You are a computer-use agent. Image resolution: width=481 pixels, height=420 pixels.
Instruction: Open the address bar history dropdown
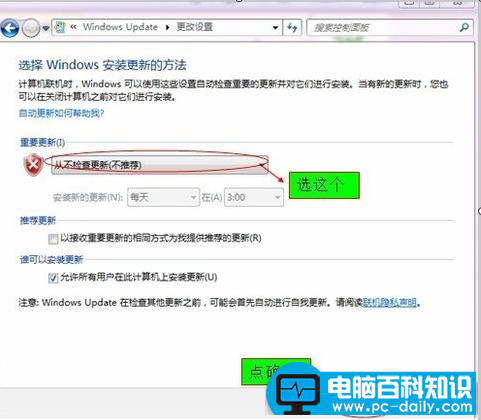point(275,28)
